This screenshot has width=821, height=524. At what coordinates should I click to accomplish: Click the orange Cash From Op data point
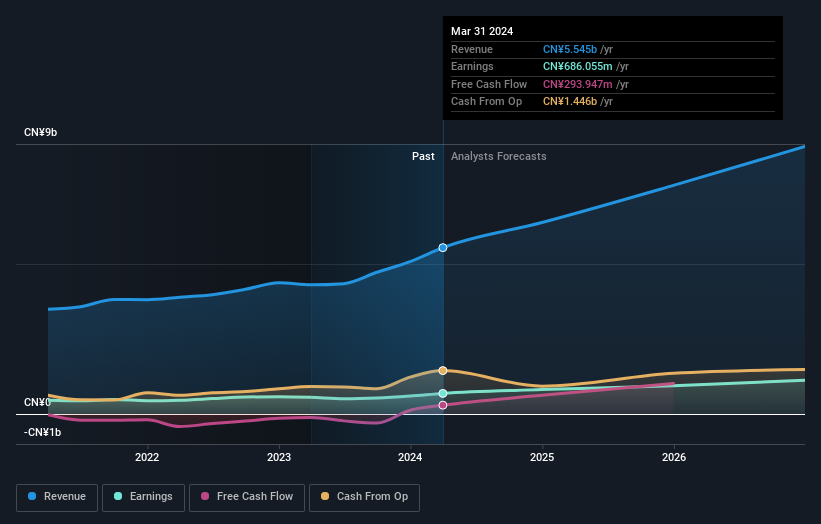(x=443, y=371)
